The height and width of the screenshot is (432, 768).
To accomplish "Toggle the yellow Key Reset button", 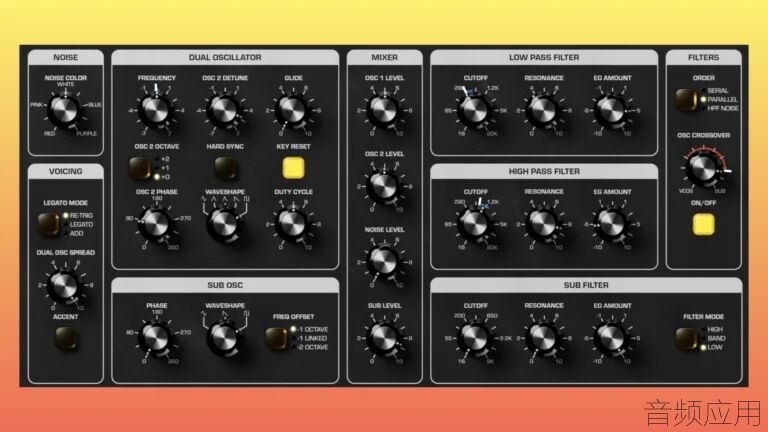I will (x=293, y=168).
